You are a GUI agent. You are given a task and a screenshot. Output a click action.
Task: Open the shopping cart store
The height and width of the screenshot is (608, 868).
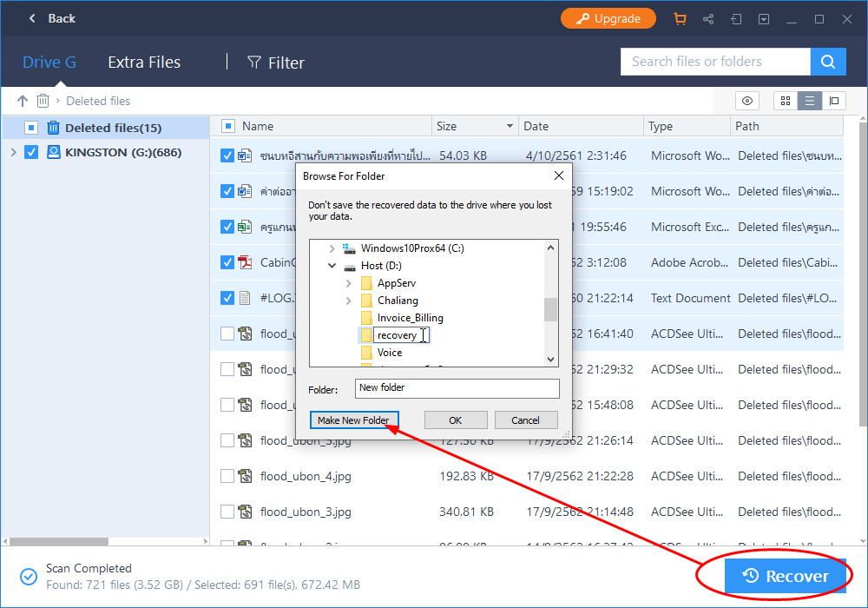681,18
